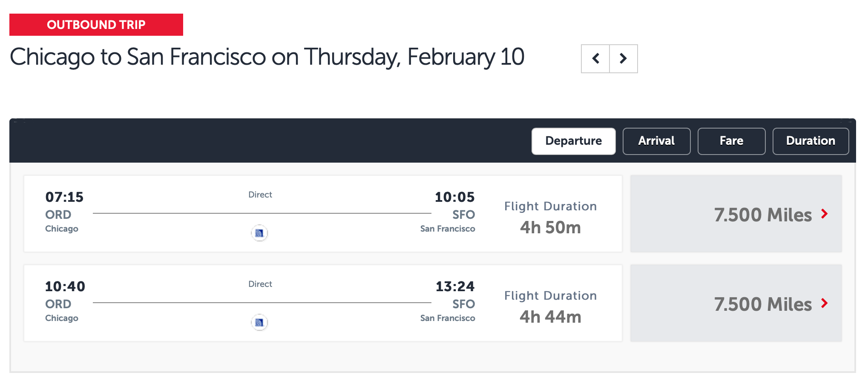Sort flights by Duration

[811, 141]
